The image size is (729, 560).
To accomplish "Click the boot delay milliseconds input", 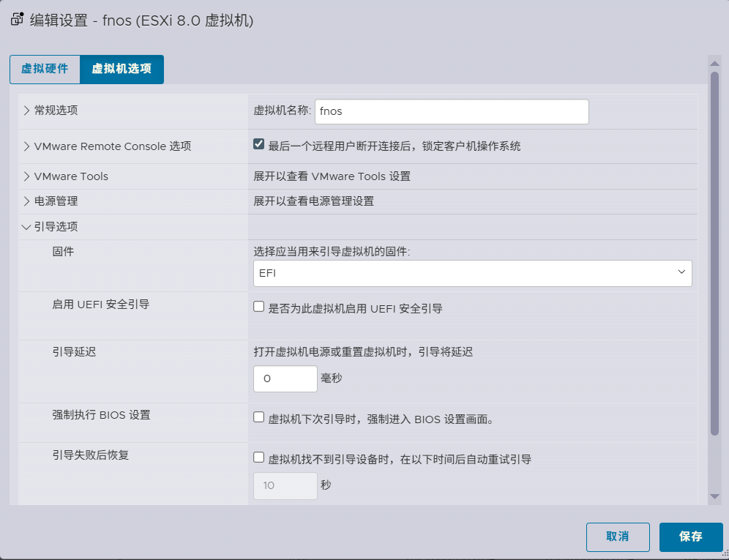I will (285, 378).
